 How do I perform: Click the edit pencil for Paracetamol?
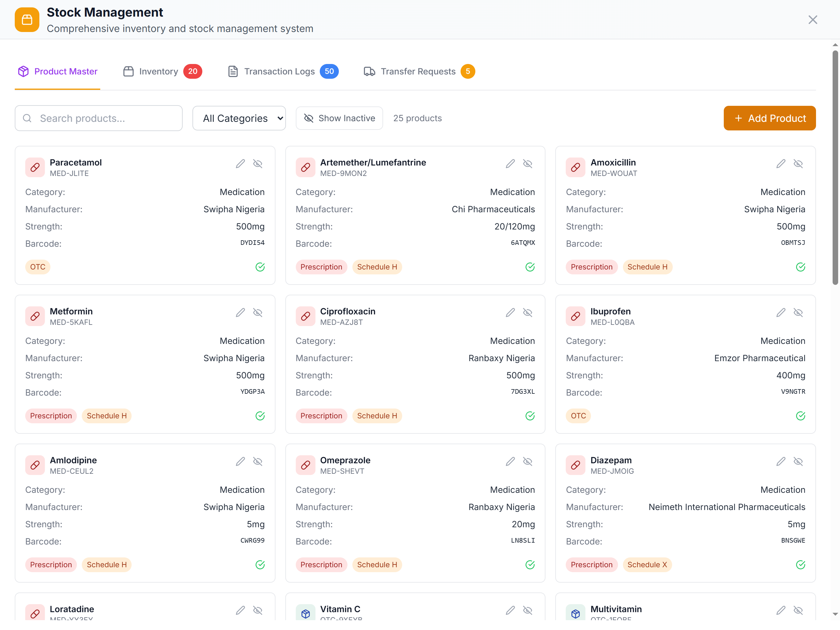240,164
